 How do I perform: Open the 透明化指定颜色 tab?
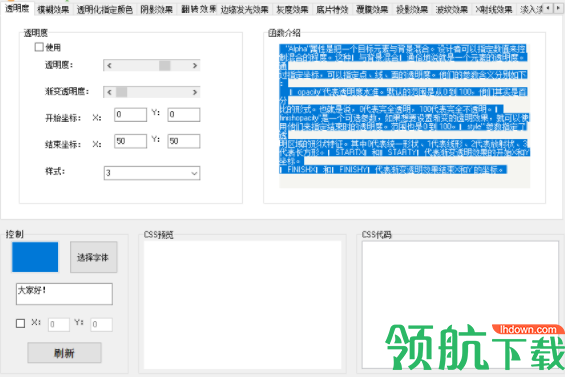pos(104,9)
